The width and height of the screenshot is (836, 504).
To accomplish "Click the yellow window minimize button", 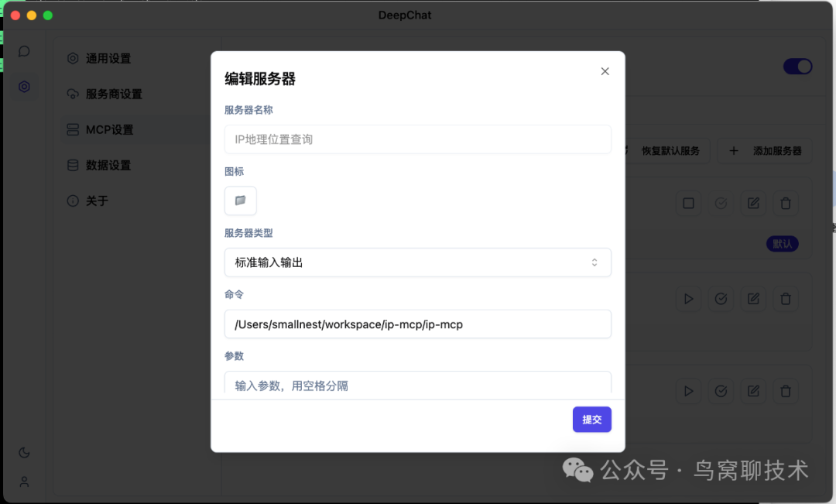I will click(32, 15).
